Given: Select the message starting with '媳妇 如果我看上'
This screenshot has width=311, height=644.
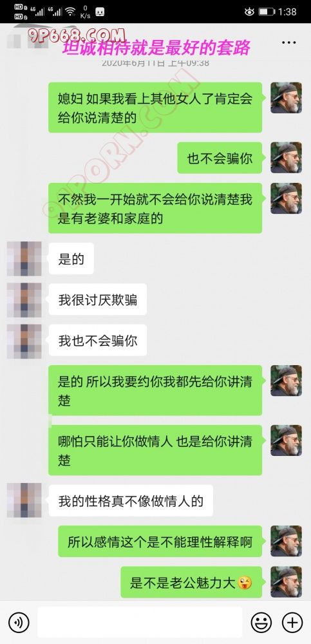Looking at the screenshot, I should 155,108.
